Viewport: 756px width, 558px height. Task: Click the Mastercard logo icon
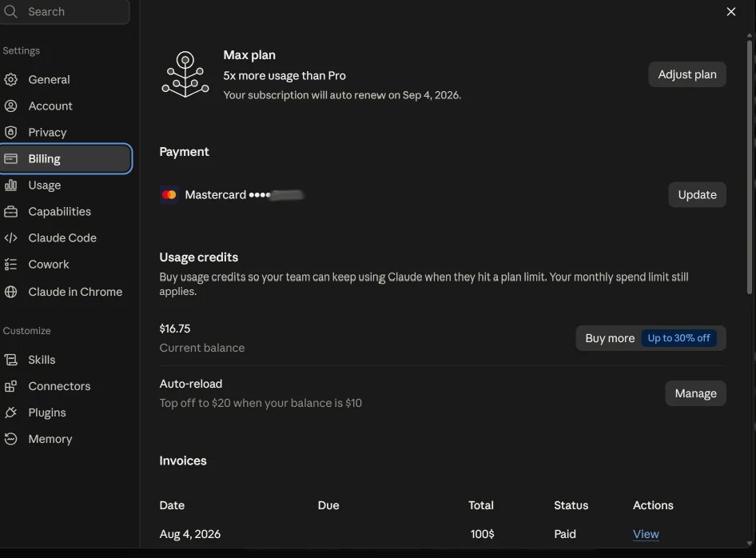pos(169,195)
